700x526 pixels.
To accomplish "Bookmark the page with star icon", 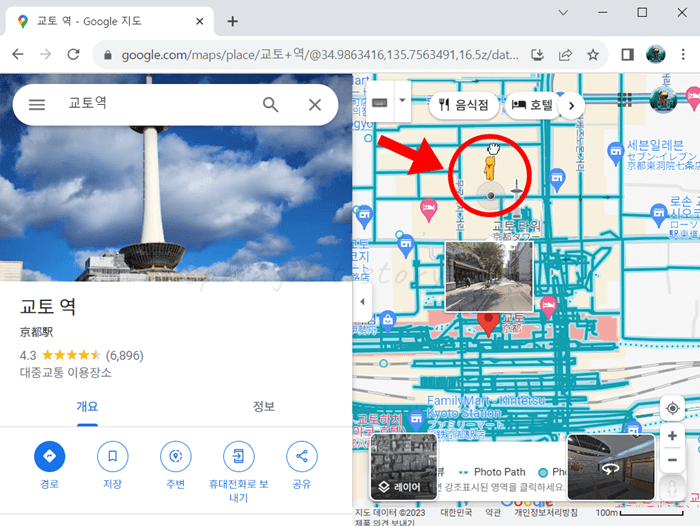I will point(593,55).
